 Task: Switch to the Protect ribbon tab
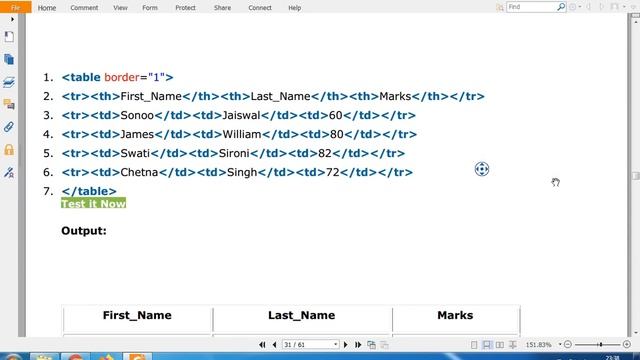tap(185, 8)
